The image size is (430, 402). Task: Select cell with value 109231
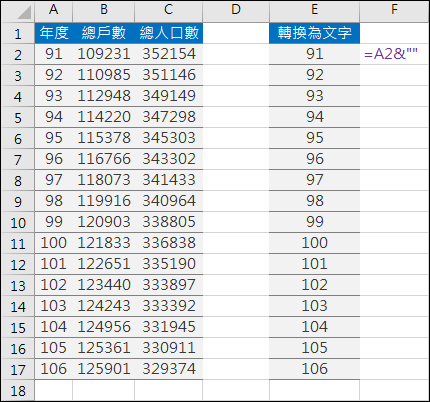tap(104, 54)
